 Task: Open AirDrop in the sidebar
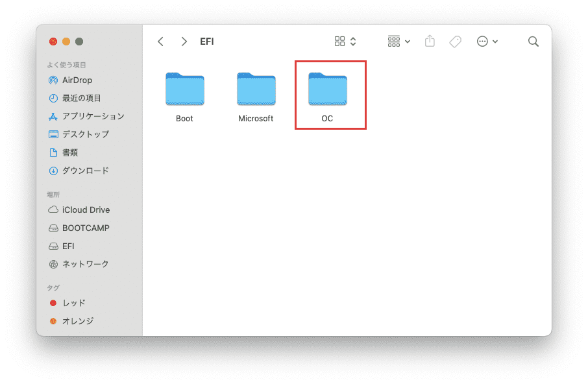coord(77,80)
